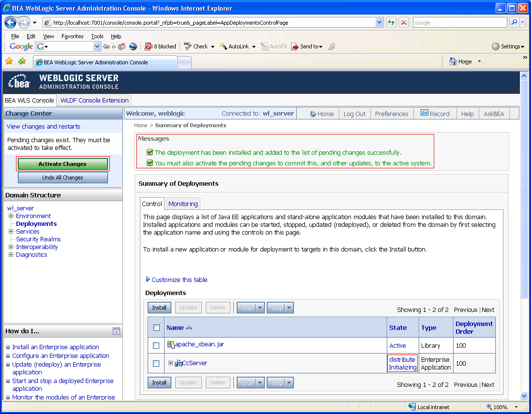This screenshot has width=532, height=414.
Task: Tick the apache_xbean.jar row checkbox
Action: pos(156,345)
